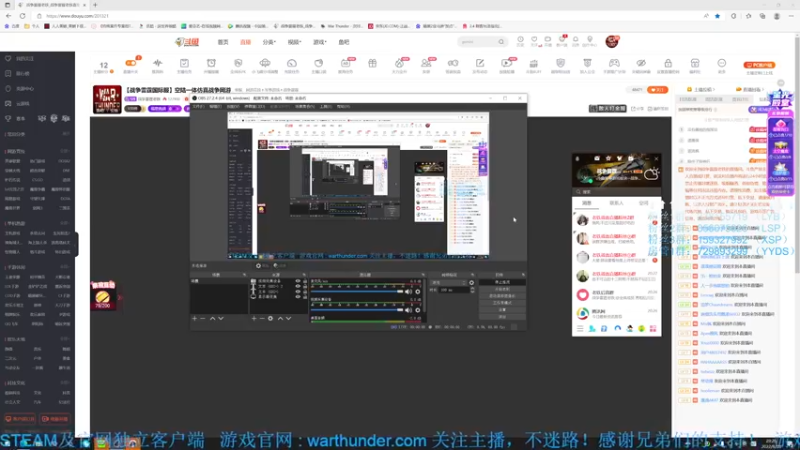Click the checklist task icon in streamer toolbar
800x450 pixels.
pyautogui.click(x=184, y=63)
